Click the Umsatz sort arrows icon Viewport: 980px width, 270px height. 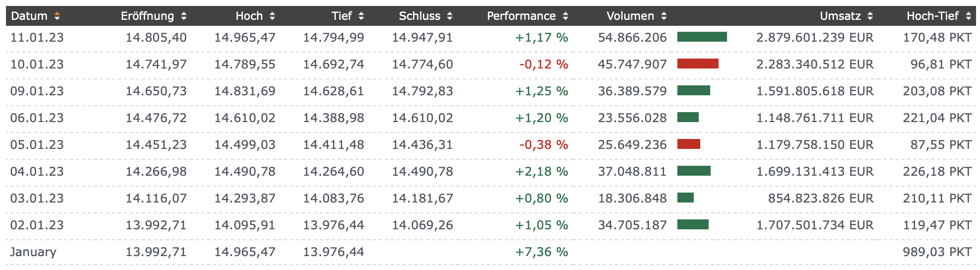(x=870, y=16)
